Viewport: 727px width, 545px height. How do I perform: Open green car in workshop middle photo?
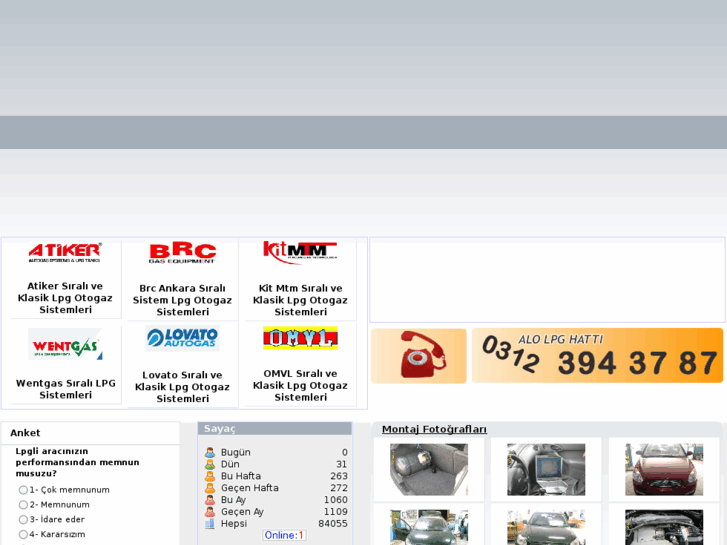546,527
